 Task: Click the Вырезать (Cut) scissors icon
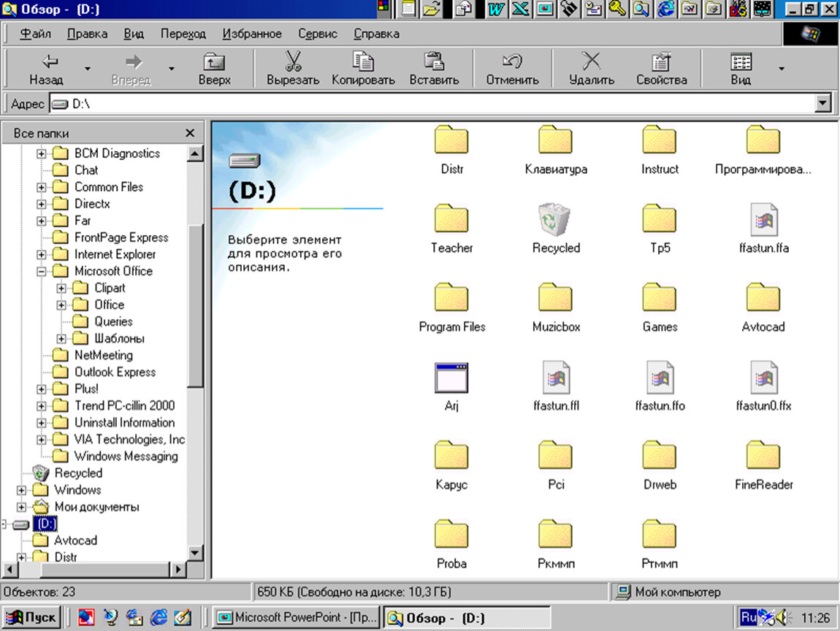[x=293, y=61]
